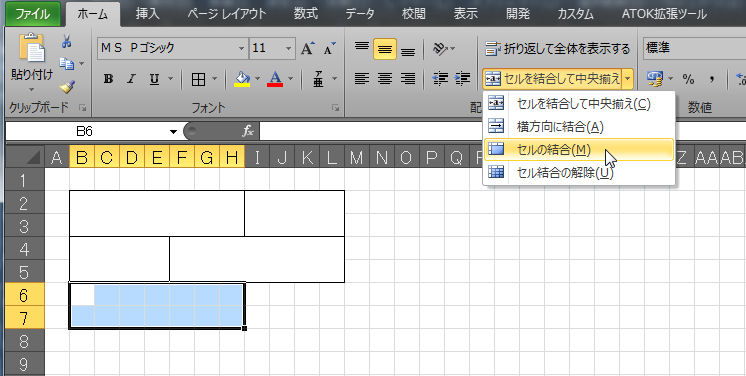Open the font name dropdown
The width and height of the screenshot is (746, 376).
pyautogui.click(x=241, y=49)
